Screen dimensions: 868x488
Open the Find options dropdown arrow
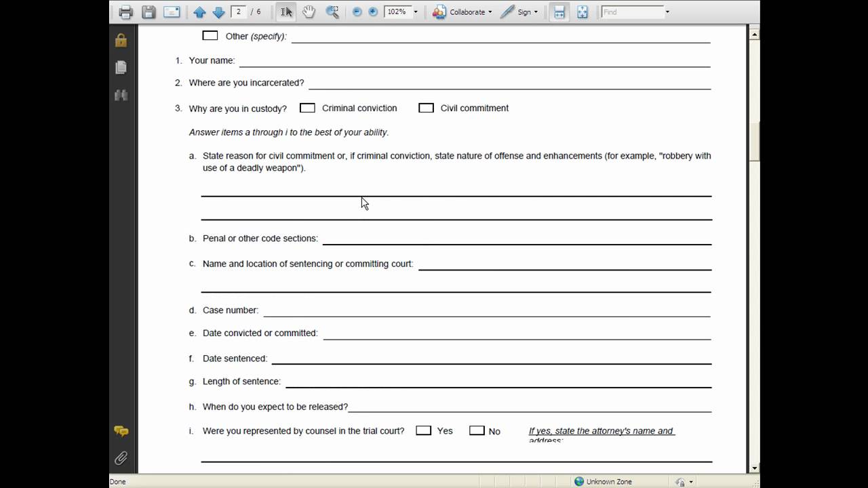(667, 12)
